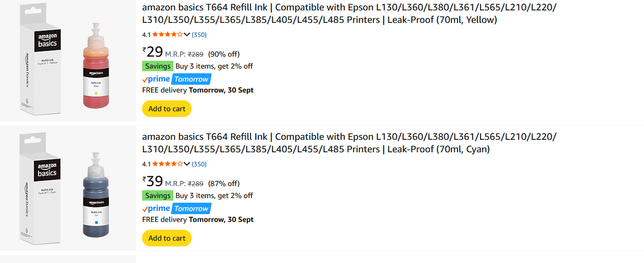Click the ₹39 price of Cyan ink
This screenshot has height=263, width=644.
click(x=153, y=181)
